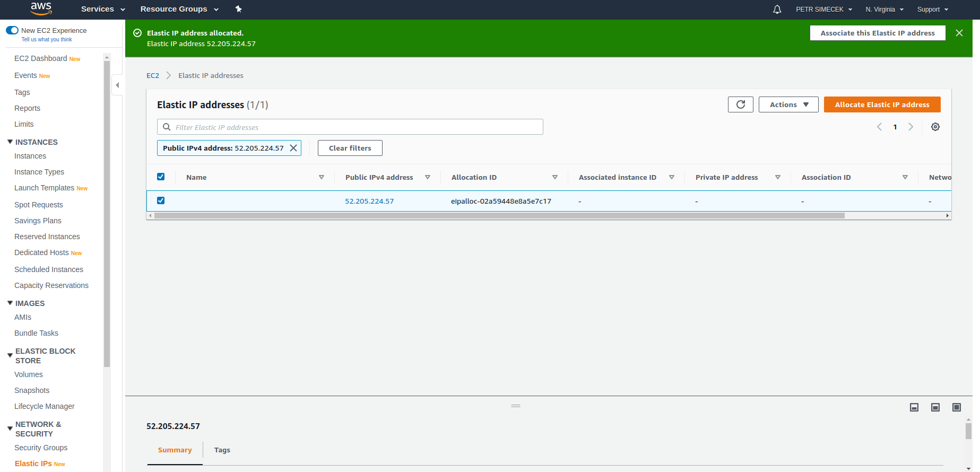Image resolution: width=980 pixels, height=472 pixels.
Task: Expand details panel to full size icon
Action: click(957, 407)
